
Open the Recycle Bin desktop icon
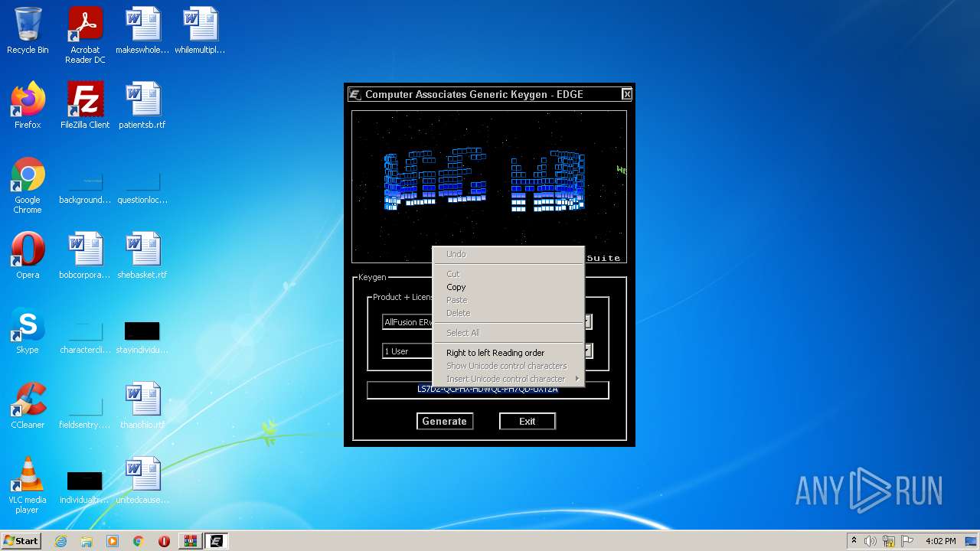tap(28, 31)
